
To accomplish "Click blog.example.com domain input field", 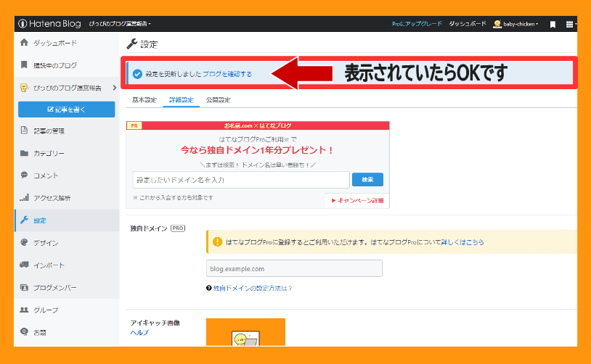I will pos(294,268).
